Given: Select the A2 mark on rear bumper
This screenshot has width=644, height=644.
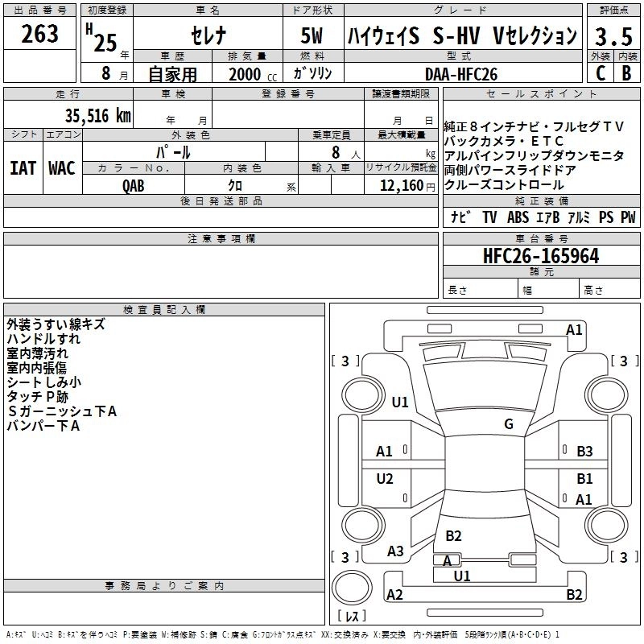Looking at the screenshot, I should (394, 595).
